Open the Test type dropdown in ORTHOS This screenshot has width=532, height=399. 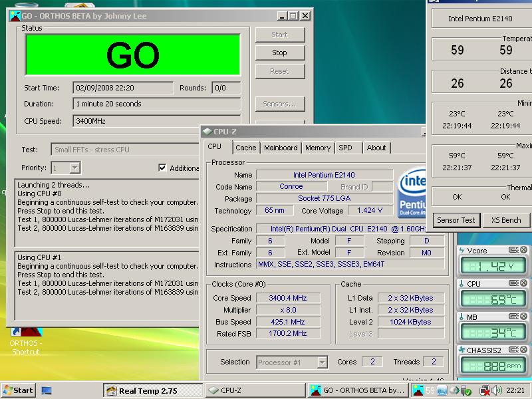[x=125, y=150]
